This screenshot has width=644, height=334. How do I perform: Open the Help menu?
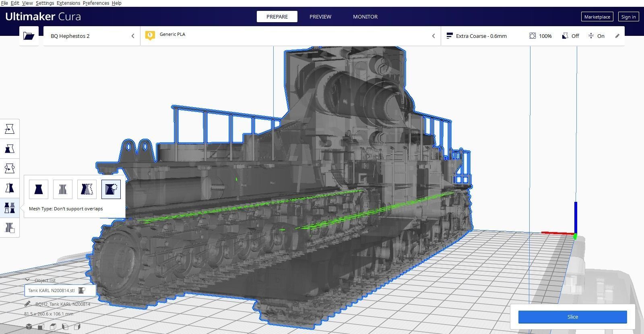coord(116,3)
